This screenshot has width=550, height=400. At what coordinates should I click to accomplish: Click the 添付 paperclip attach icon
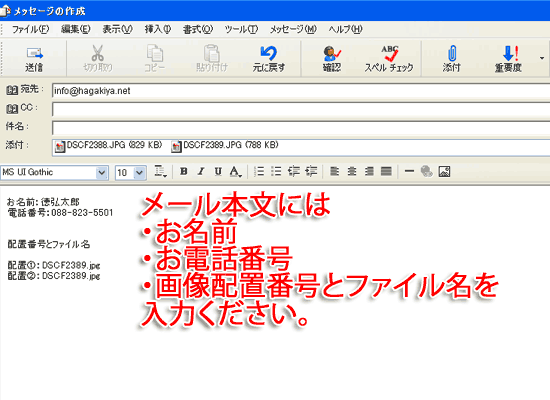[451, 59]
